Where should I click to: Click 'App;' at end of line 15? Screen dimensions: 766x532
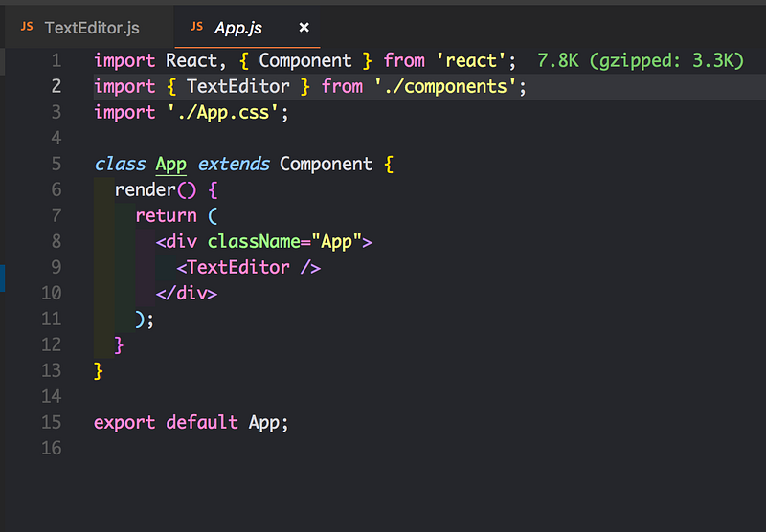click(x=269, y=423)
